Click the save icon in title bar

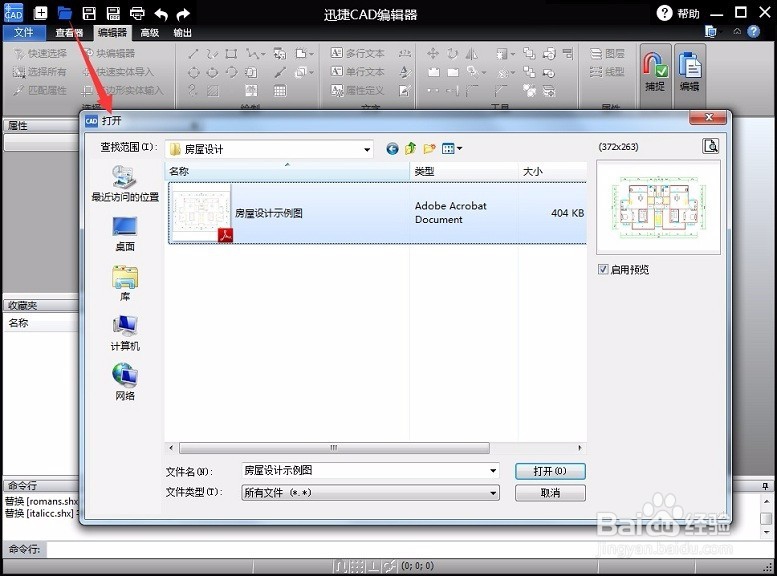point(89,13)
